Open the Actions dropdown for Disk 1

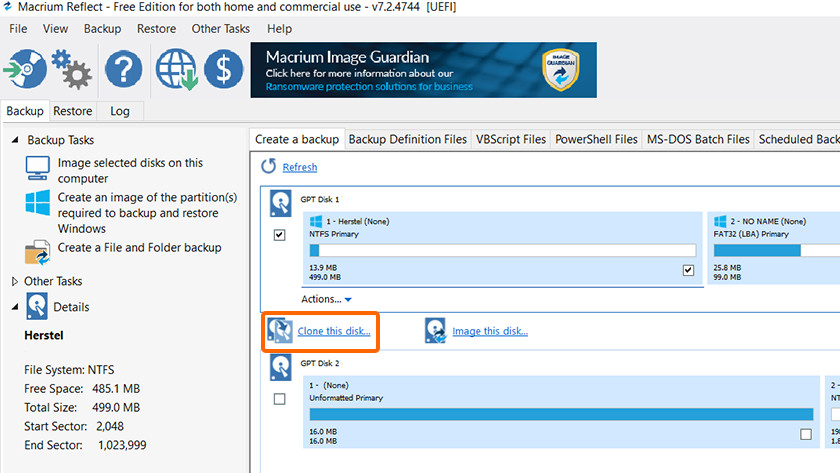pyautogui.click(x=326, y=299)
